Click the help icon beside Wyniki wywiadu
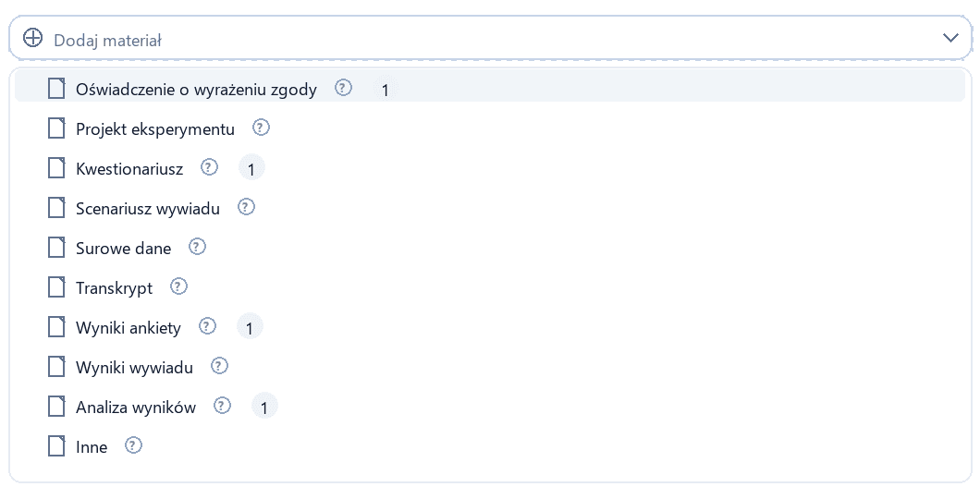 tap(219, 366)
